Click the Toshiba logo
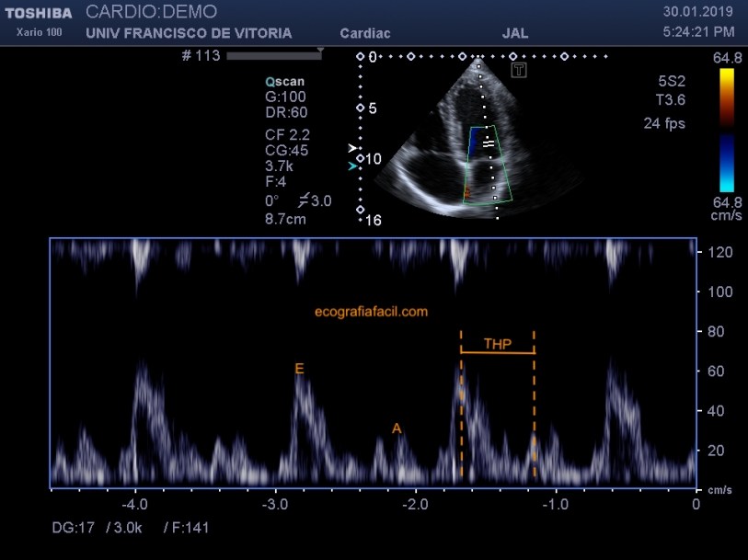The width and height of the screenshot is (748, 560). click(x=39, y=13)
